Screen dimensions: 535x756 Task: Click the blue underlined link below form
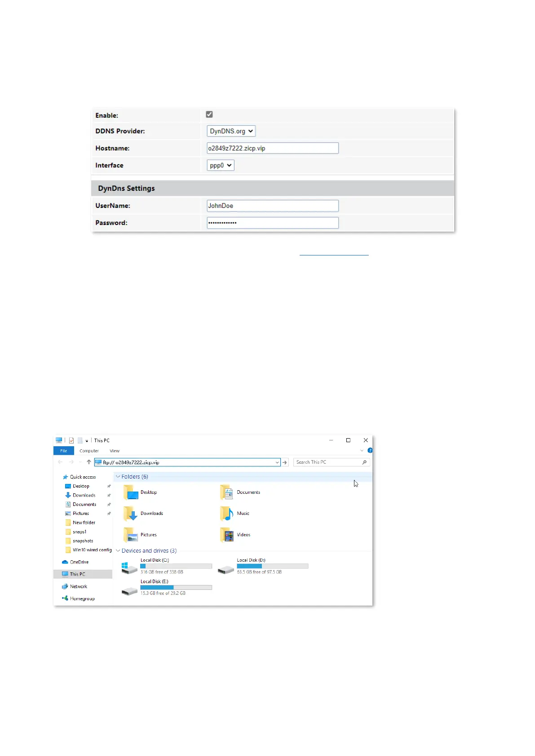pyautogui.click(x=334, y=255)
